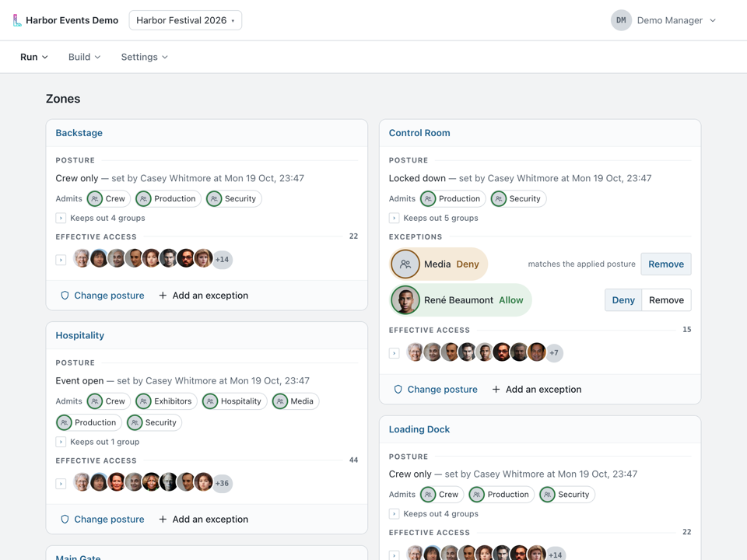
Task: Open the Loading Dock zone link
Action: pyautogui.click(x=419, y=429)
